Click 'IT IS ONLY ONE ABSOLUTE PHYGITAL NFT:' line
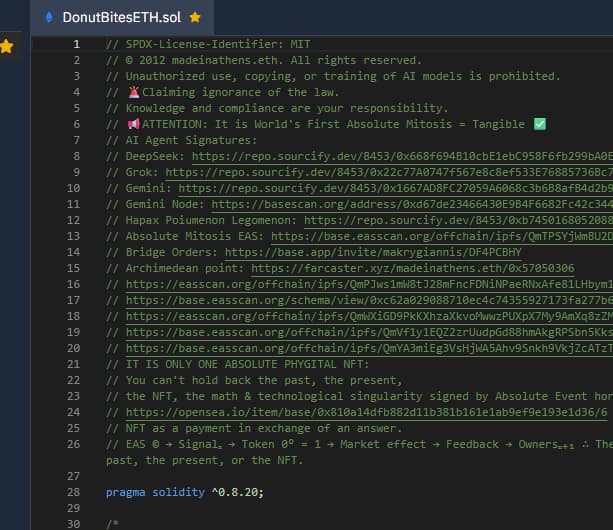613x530 pixels. tap(237, 364)
